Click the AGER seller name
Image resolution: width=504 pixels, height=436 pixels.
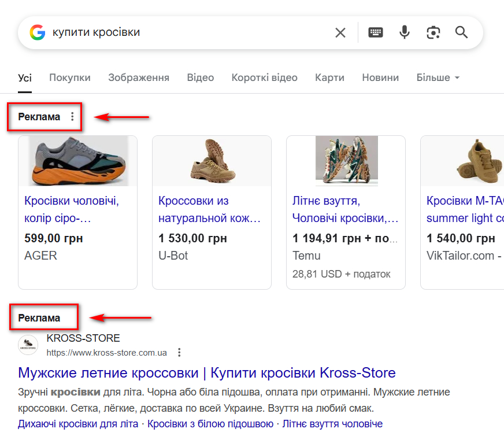click(x=41, y=256)
